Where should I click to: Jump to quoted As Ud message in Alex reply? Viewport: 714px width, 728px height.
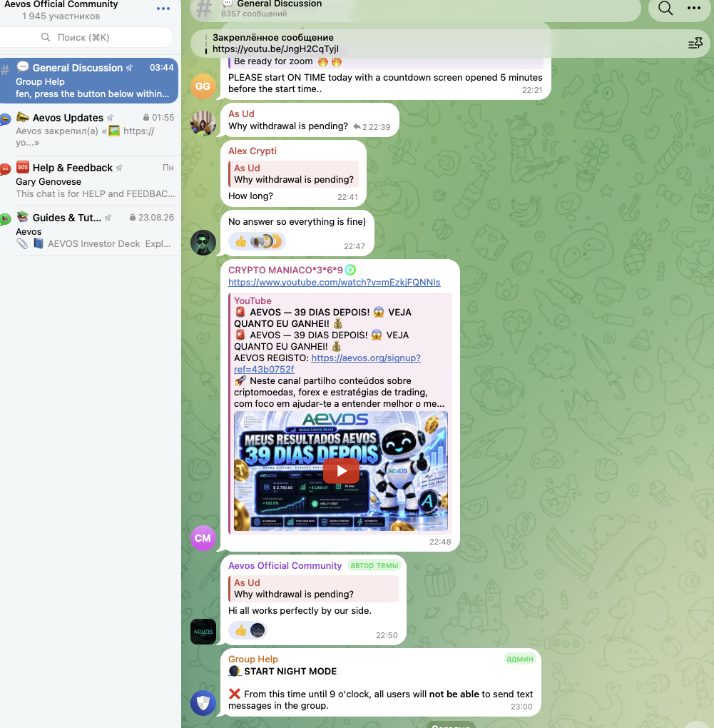coord(294,173)
